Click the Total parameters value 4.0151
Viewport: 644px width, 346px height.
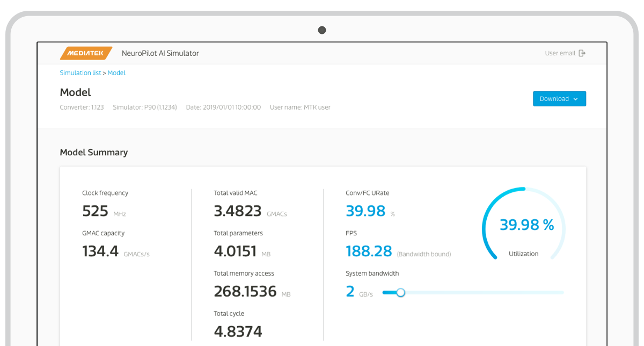tap(235, 251)
